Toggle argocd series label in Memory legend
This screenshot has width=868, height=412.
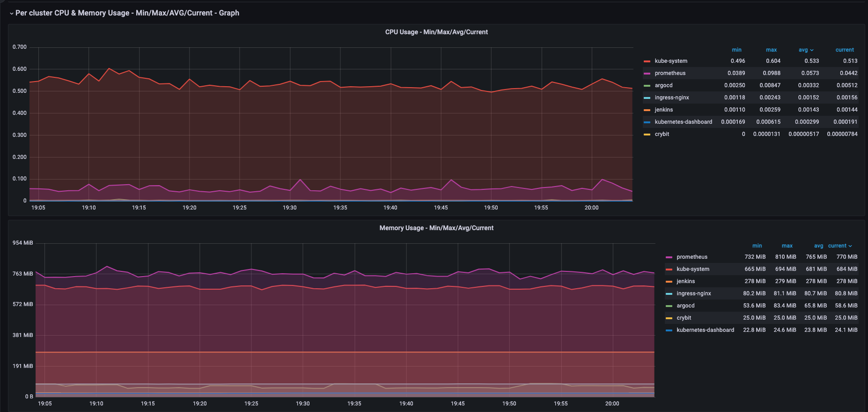pos(685,306)
